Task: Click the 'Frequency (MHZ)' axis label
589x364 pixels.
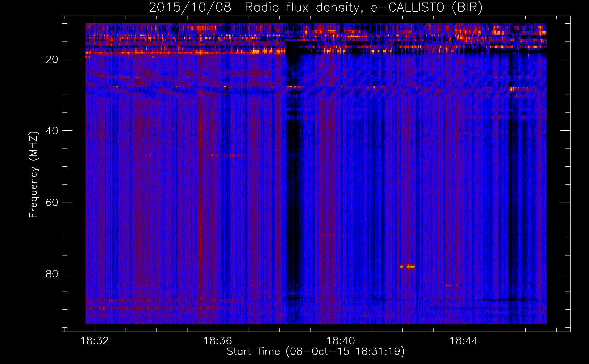Action: pyautogui.click(x=33, y=175)
